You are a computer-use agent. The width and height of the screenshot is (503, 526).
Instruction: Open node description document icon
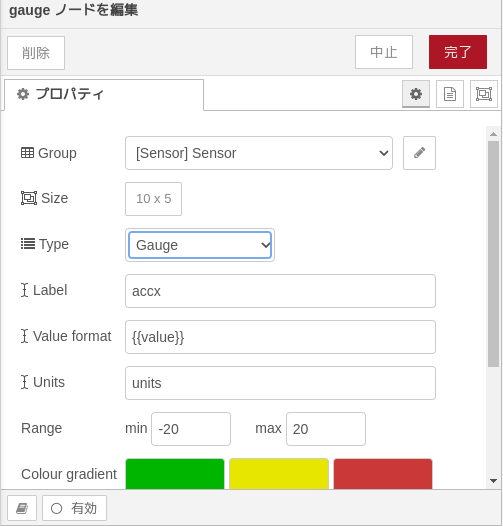(x=450, y=94)
